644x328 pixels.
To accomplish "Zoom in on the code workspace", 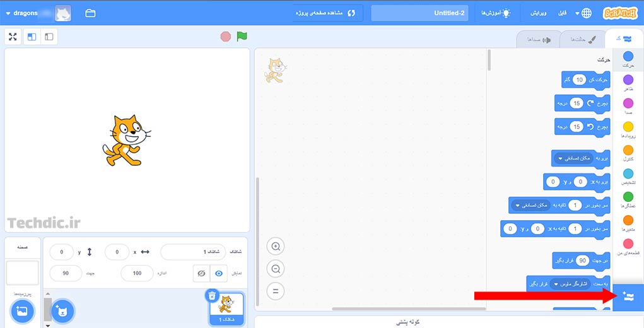I will 276,247.
